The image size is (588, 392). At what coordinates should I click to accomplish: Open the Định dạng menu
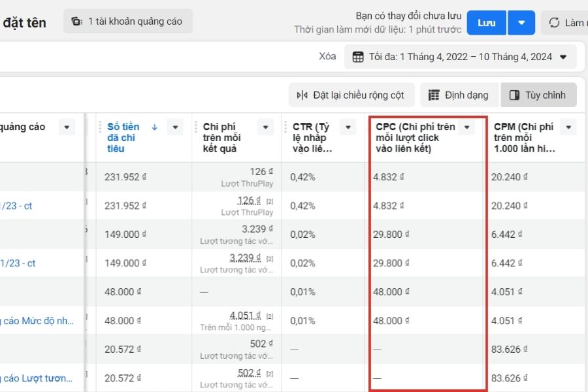pos(459,95)
